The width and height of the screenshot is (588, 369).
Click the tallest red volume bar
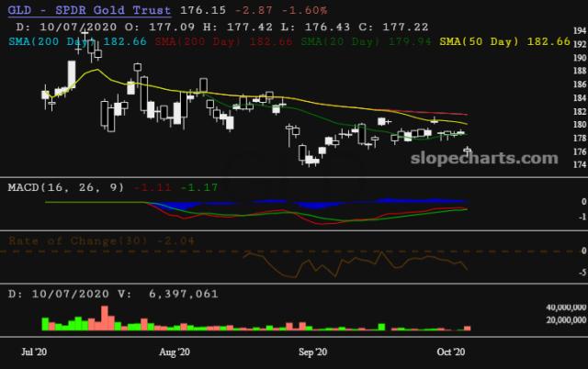tap(103, 318)
